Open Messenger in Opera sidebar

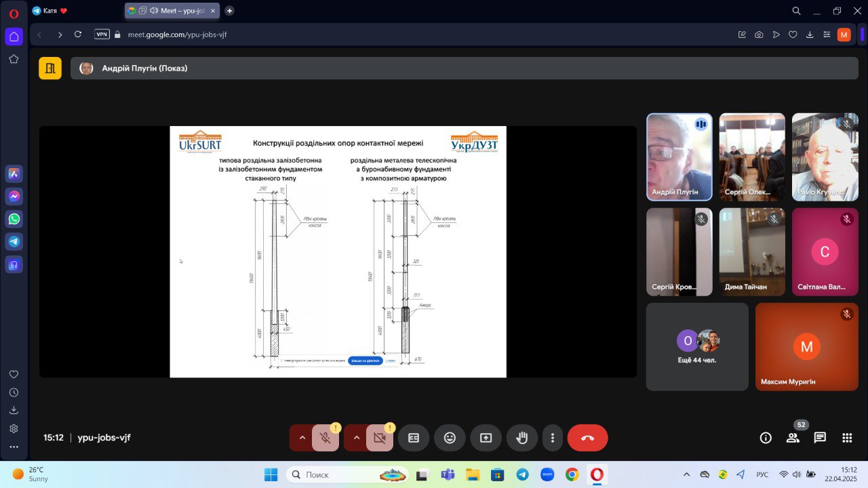[14, 197]
